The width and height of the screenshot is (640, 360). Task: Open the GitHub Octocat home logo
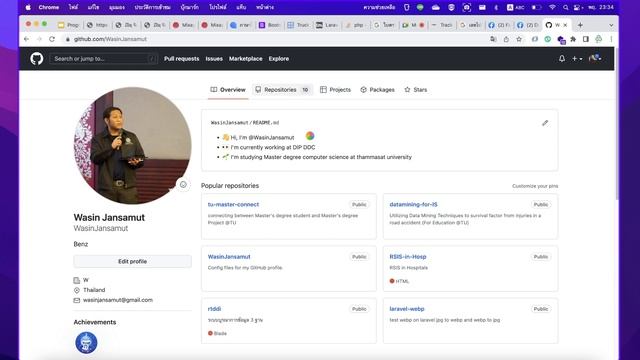pyautogui.click(x=37, y=59)
